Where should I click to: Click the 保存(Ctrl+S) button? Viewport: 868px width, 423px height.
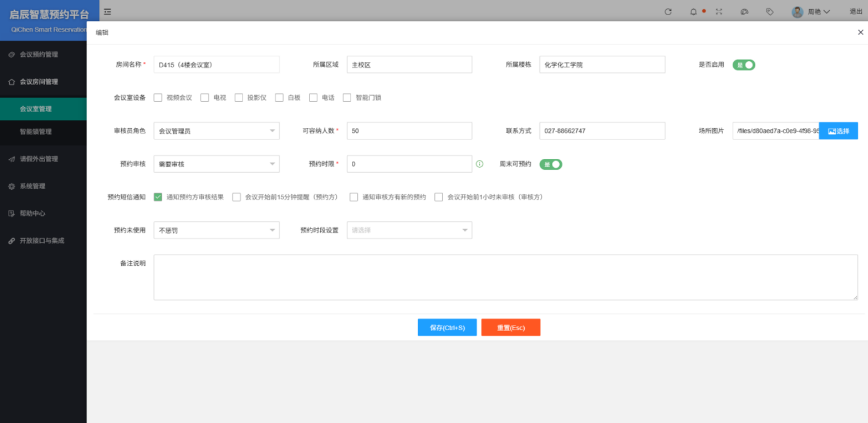447,328
